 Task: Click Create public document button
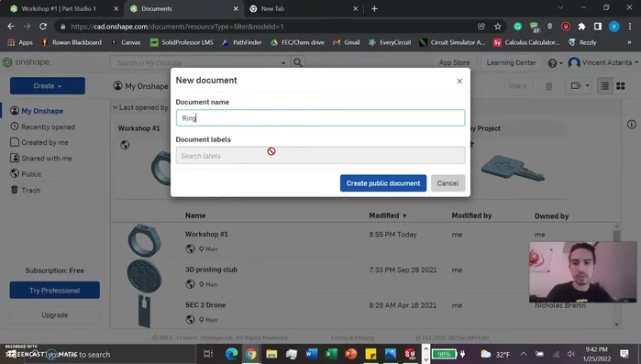[x=383, y=183]
